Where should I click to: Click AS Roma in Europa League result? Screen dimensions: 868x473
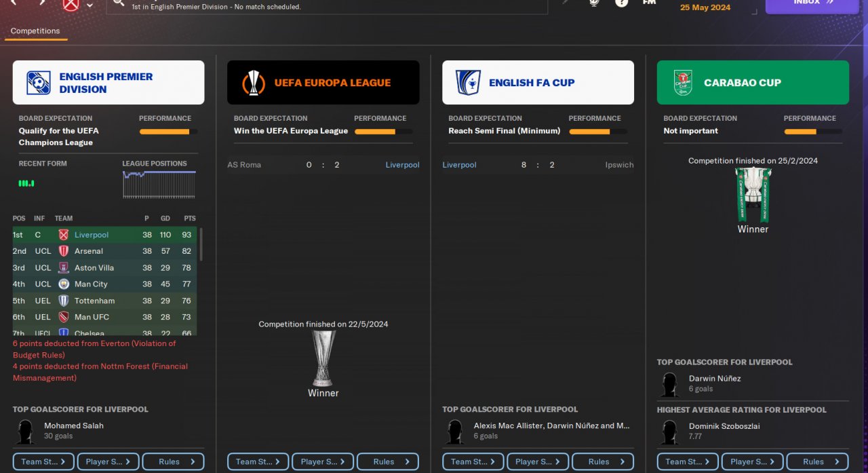(x=244, y=165)
